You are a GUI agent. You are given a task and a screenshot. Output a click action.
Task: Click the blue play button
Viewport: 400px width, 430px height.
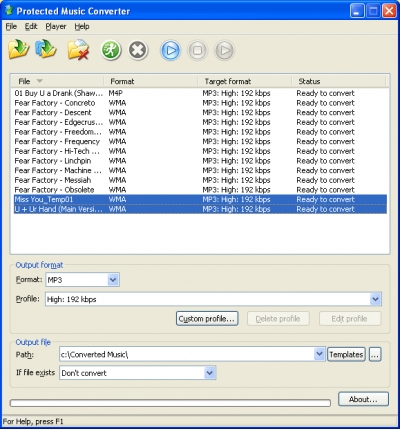171,51
